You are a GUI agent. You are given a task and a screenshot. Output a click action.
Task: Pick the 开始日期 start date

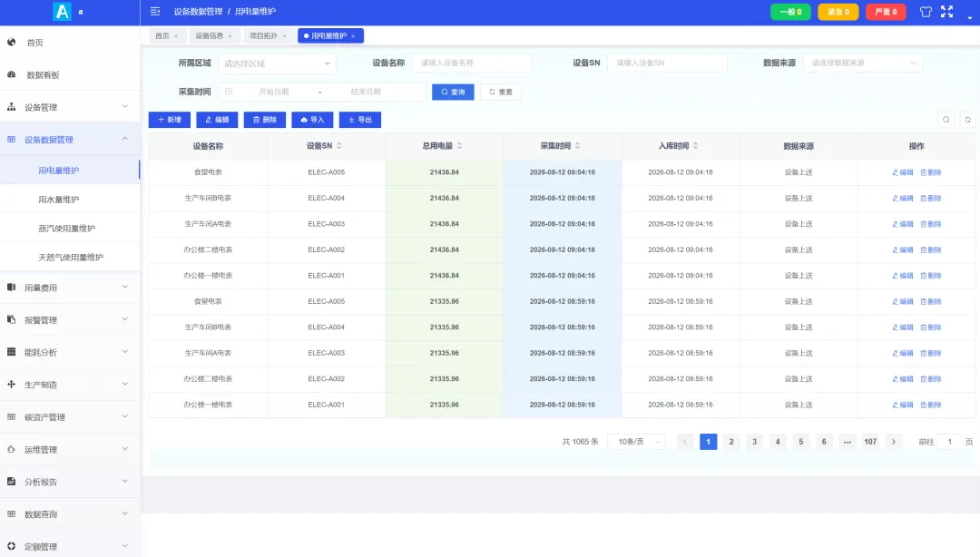point(274,92)
